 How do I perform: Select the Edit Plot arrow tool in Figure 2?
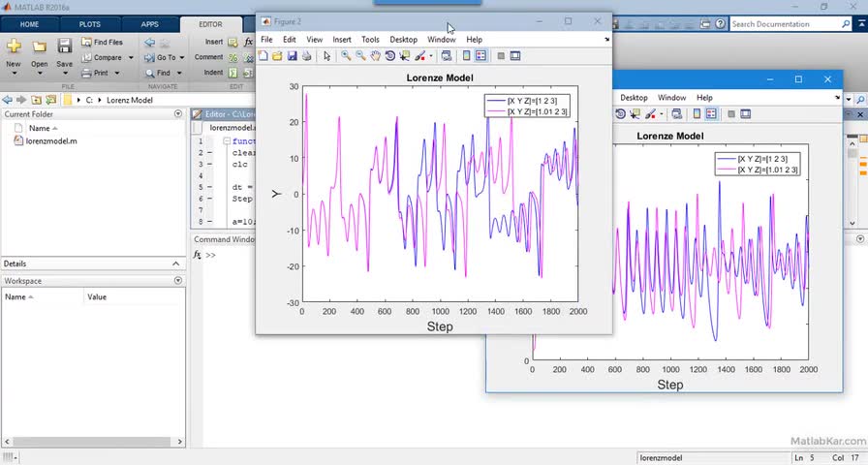(326, 56)
